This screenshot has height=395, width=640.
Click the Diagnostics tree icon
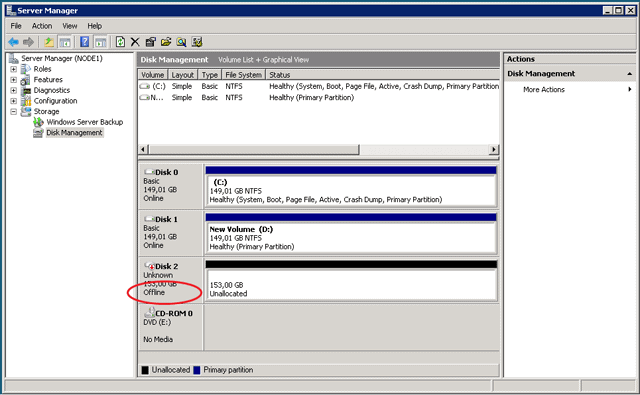26,90
